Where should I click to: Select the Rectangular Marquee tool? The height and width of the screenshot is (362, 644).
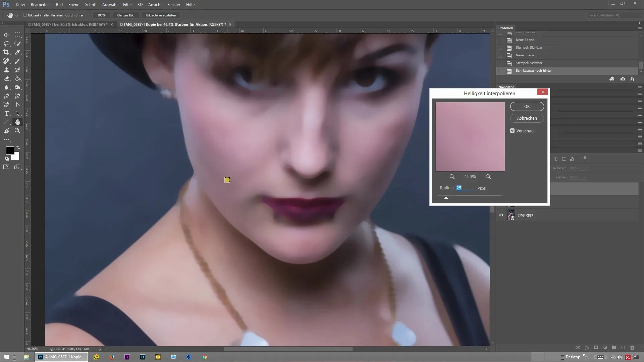[x=17, y=35]
